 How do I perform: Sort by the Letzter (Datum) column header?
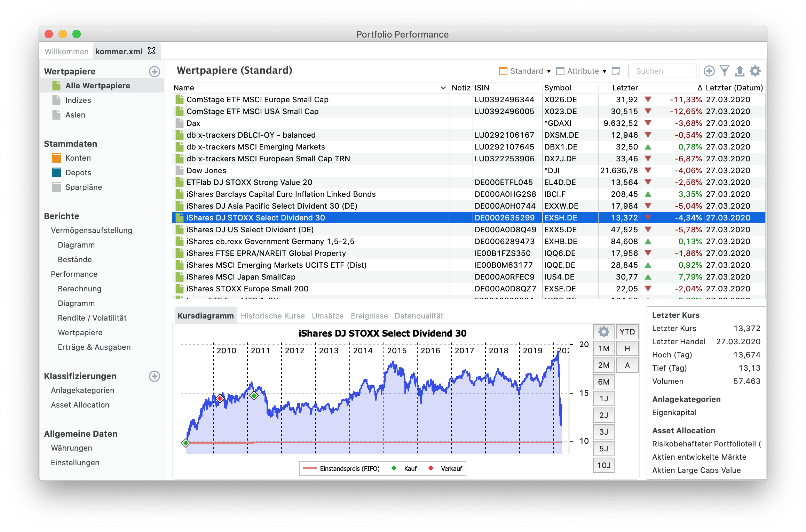coord(734,88)
